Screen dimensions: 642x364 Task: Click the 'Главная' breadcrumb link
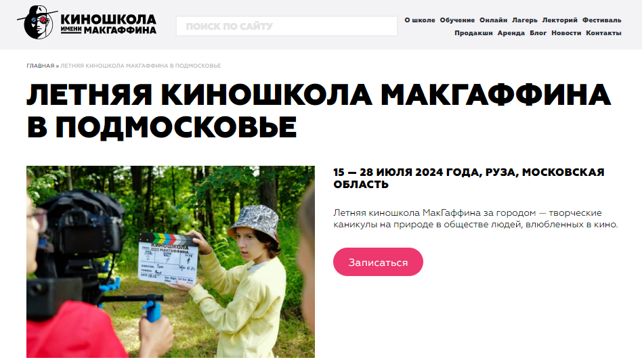click(x=41, y=66)
